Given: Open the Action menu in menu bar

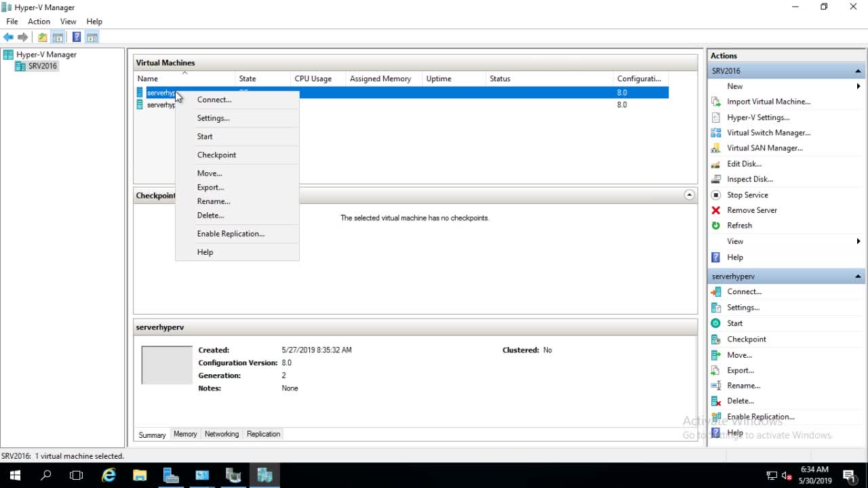Looking at the screenshot, I should [39, 22].
